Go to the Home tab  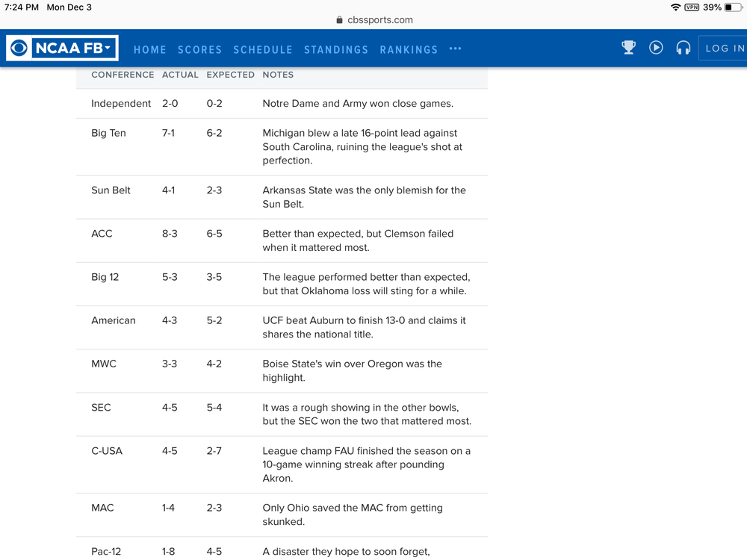pos(149,49)
